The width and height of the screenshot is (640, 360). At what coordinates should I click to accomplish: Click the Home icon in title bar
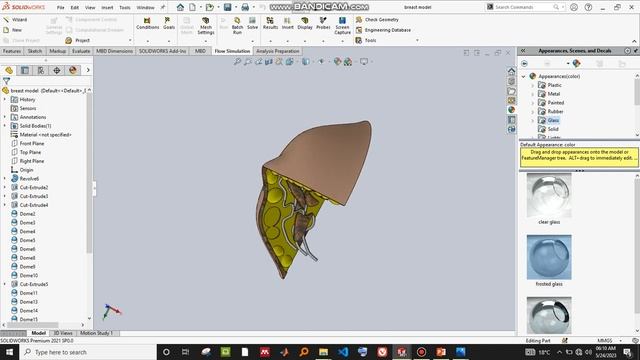point(180,7)
